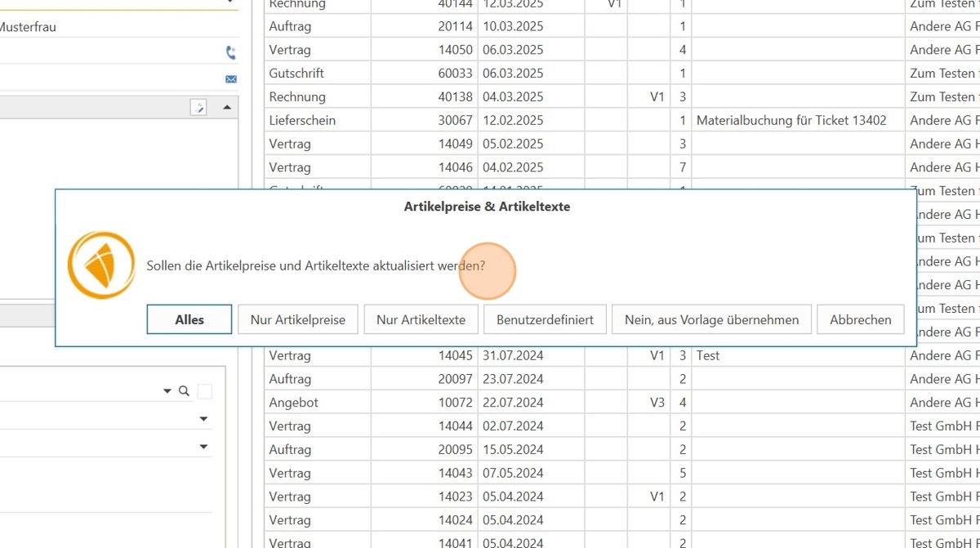
Task: Click the phone call icon
Action: coord(230,53)
